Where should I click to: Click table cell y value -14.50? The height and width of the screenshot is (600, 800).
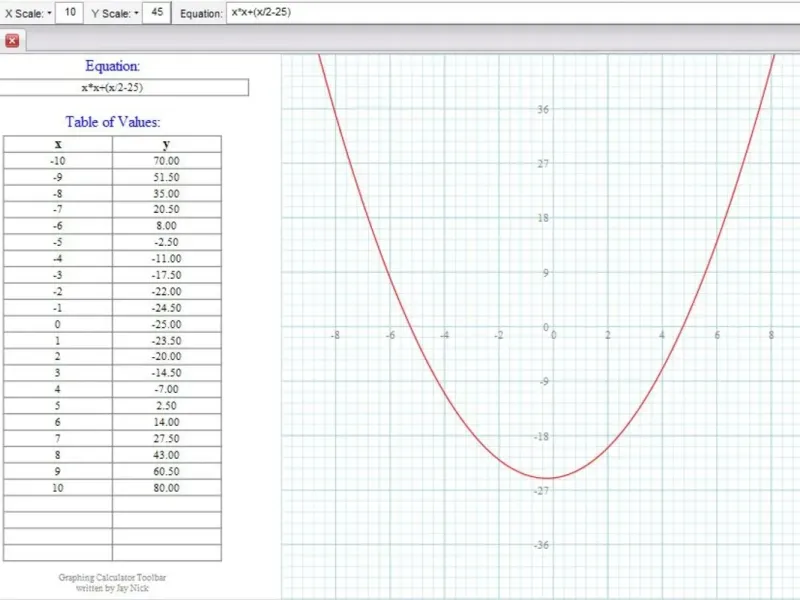click(167, 372)
